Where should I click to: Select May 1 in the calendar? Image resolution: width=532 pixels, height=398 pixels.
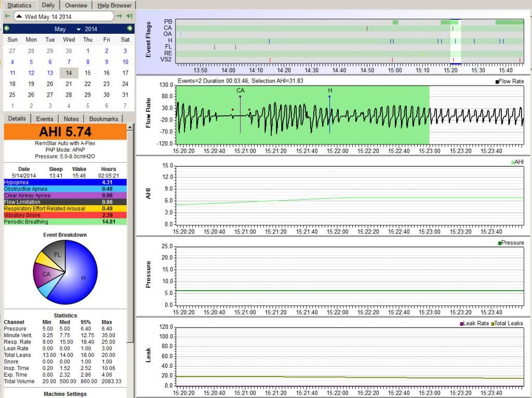point(87,51)
